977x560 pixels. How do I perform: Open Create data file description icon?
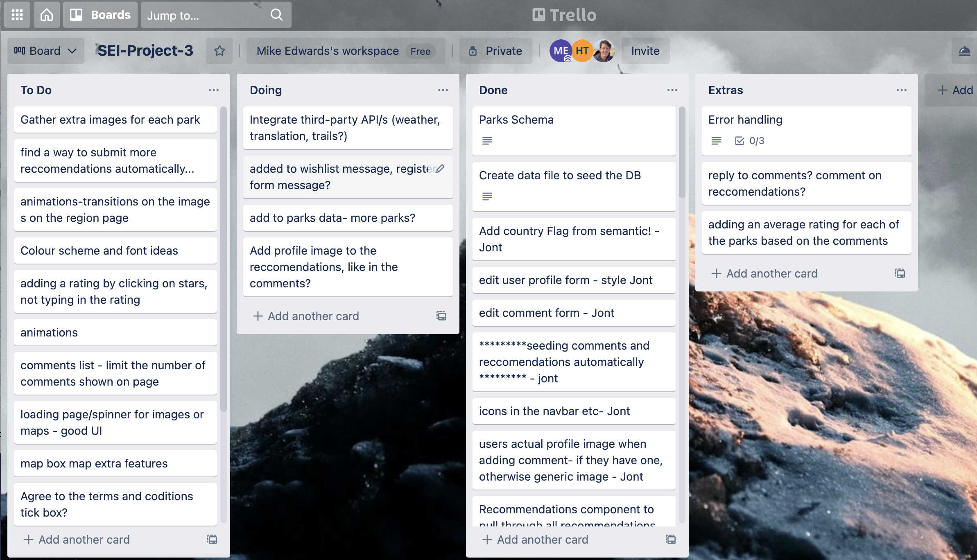tap(487, 196)
